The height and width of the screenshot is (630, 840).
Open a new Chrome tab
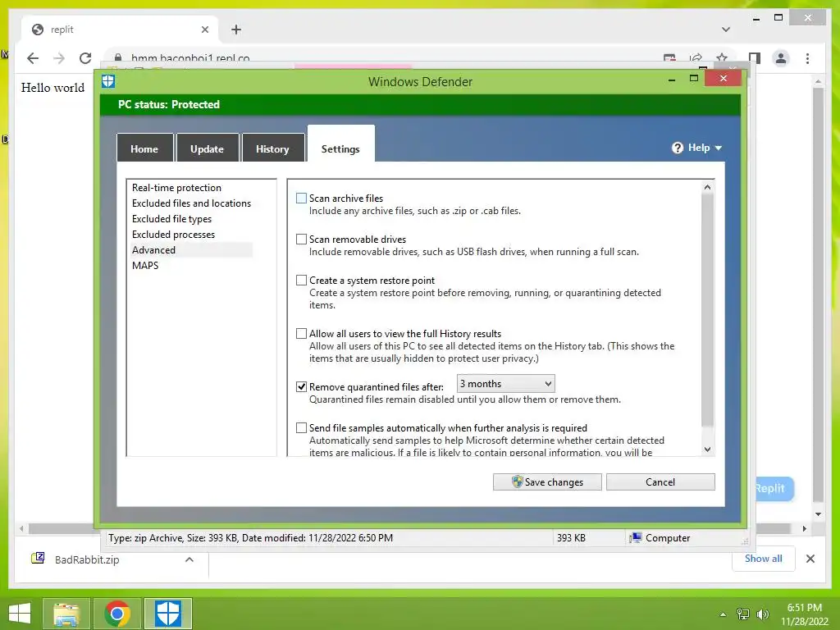click(x=236, y=30)
